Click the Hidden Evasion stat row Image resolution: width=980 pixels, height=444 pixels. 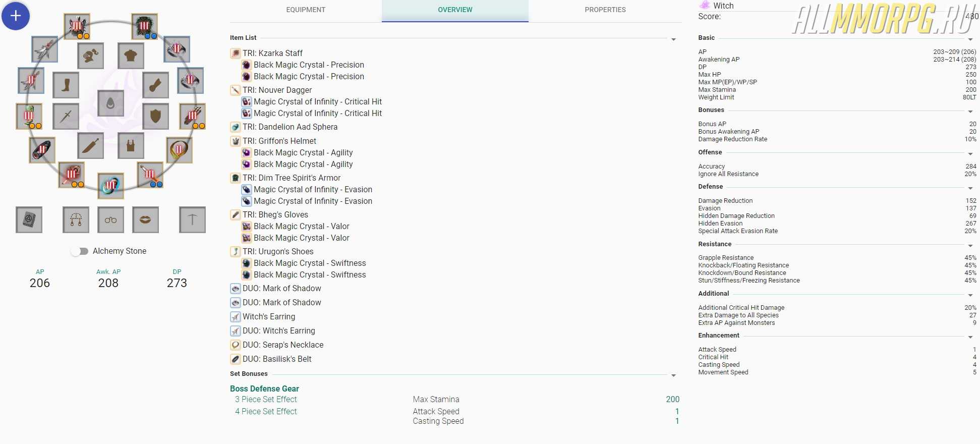pyautogui.click(x=837, y=224)
